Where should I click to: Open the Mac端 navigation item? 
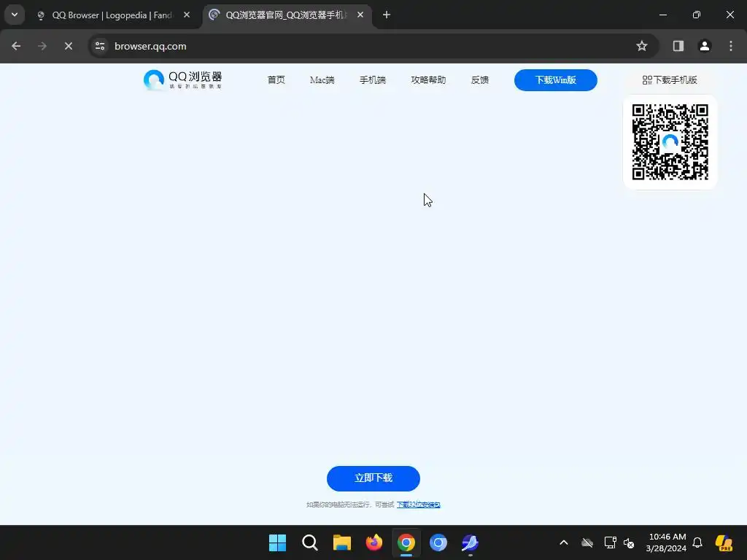click(322, 80)
